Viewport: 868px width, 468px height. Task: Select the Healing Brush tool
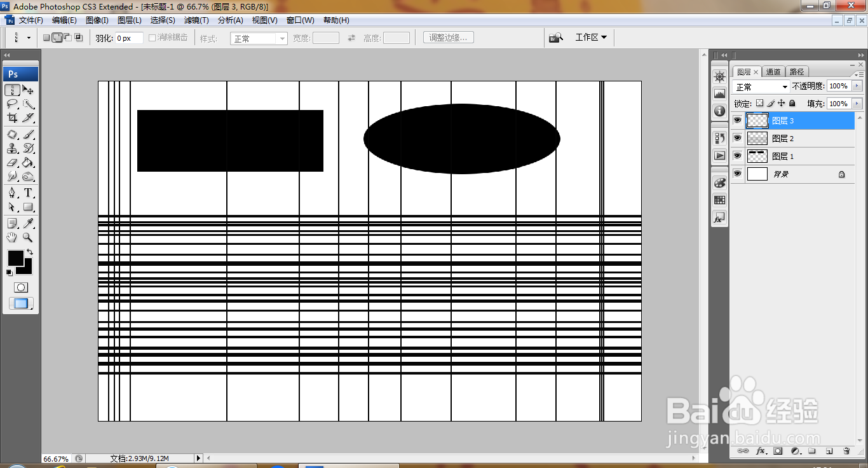13,135
